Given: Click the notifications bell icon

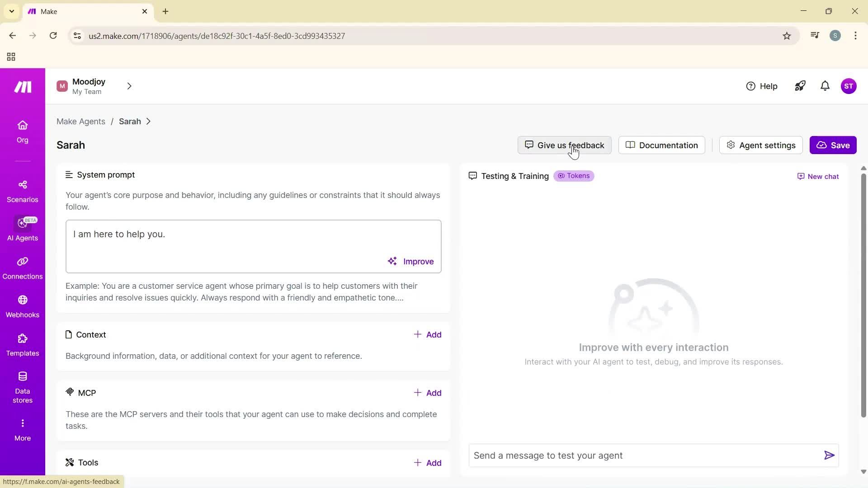Looking at the screenshot, I should (x=825, y=86).
